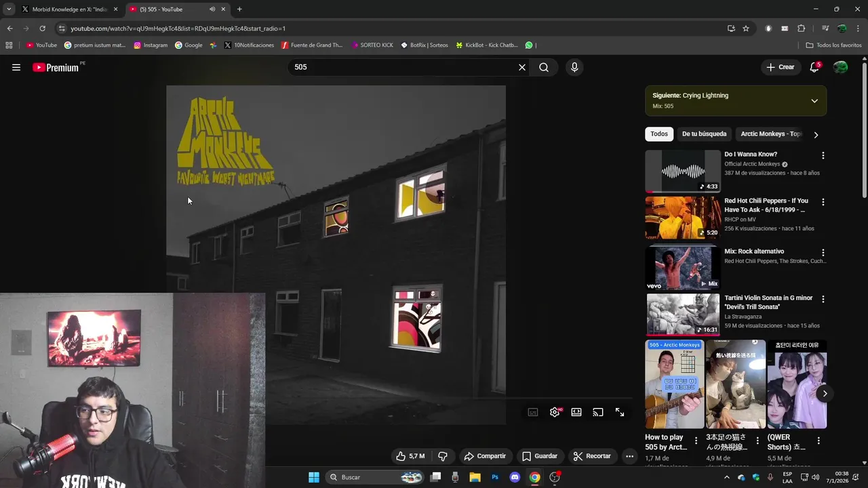Show more filter chips with right arrow
This screenshot has width=868, height=488.
click(816, 134)
